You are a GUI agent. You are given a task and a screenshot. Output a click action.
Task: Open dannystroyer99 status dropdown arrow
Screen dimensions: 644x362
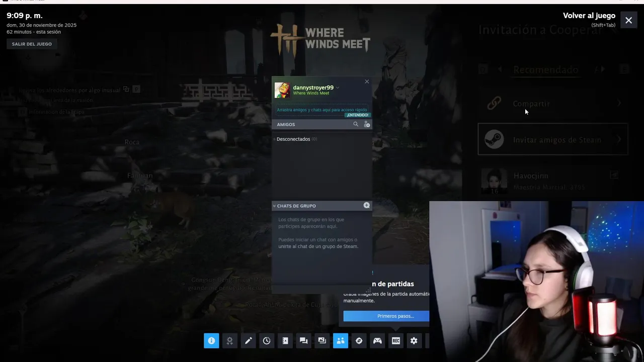tap(338, 87)
